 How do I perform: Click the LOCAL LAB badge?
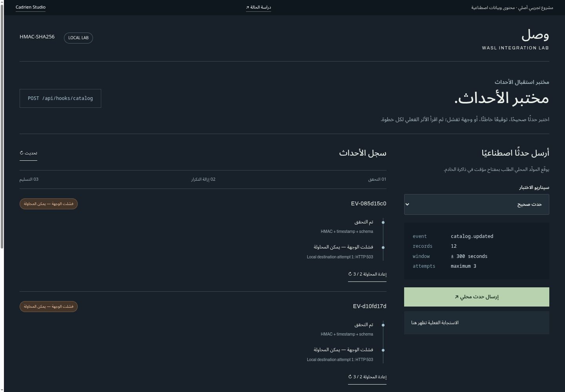tap(78, 38)
